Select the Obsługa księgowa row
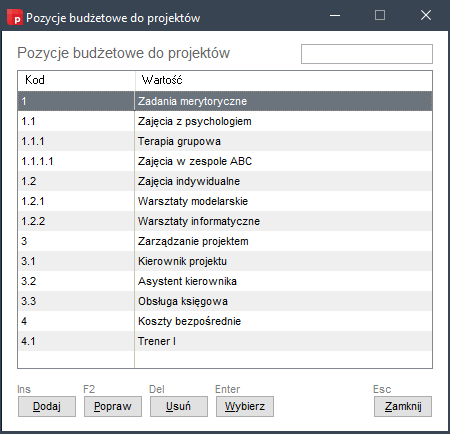450x434 pixels. coord(225,301)
